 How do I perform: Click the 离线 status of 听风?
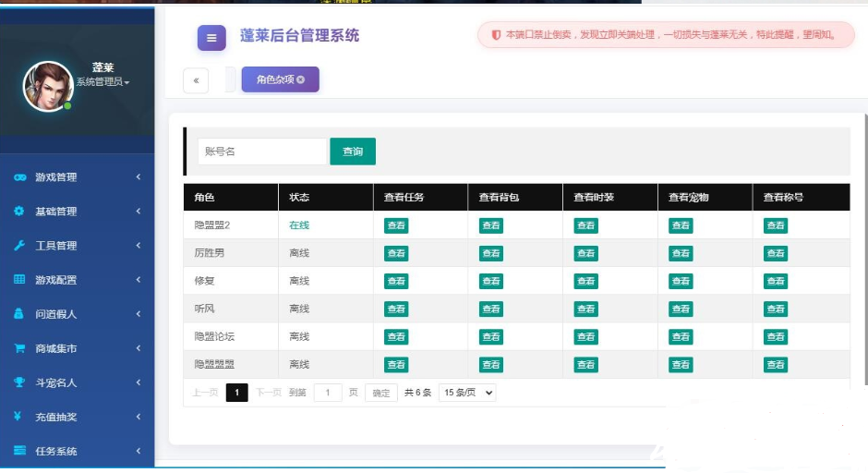[x=299, y=309]
